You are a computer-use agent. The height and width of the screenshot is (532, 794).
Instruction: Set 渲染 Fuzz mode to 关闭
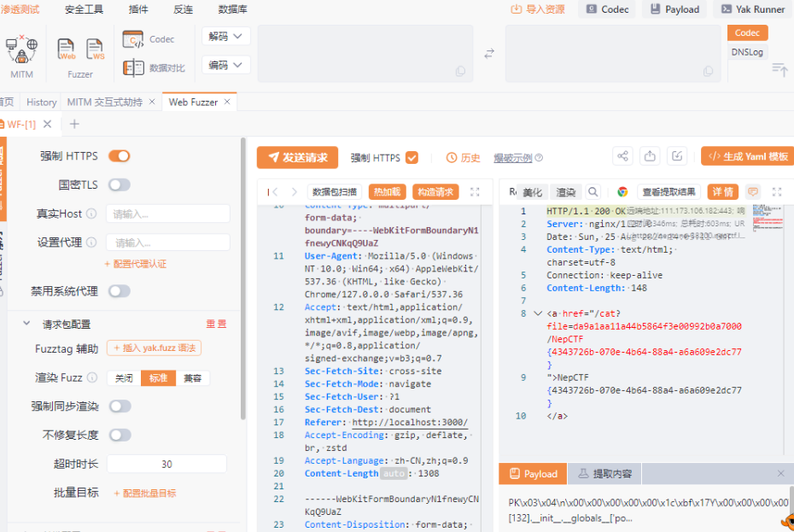[x=124, y=378]
